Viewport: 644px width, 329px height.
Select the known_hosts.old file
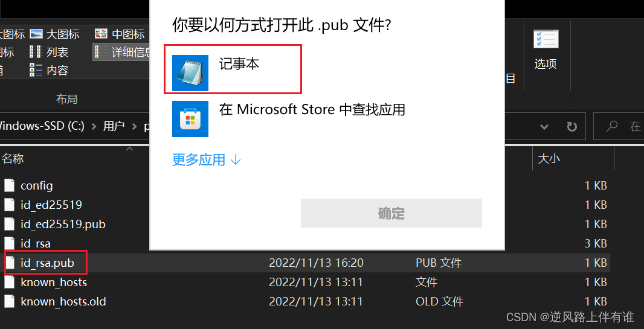click(x=63, y=301)
